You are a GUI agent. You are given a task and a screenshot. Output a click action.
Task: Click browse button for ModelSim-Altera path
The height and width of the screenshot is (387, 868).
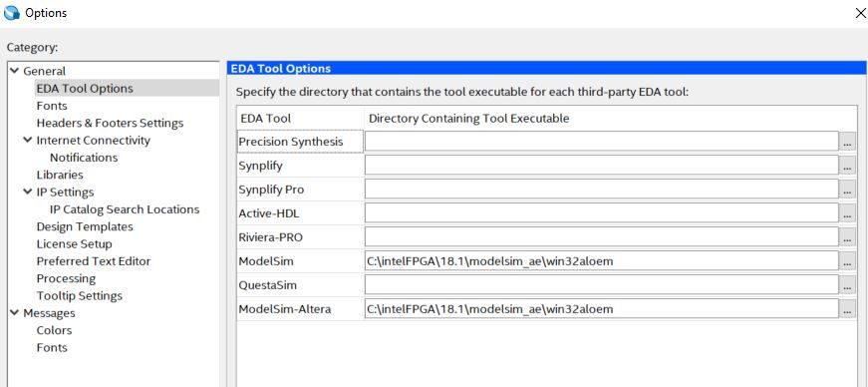coord(847,309)
